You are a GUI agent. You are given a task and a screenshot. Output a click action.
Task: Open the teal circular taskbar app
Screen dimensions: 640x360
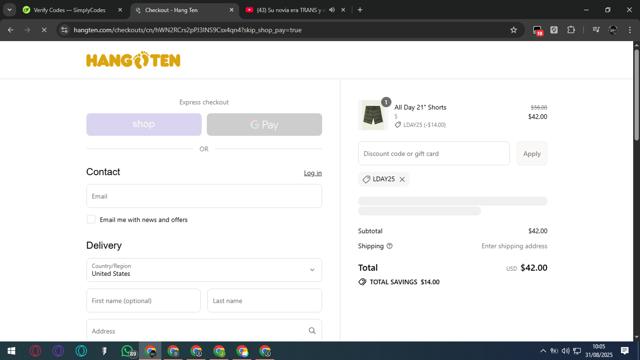pos(81,351)
